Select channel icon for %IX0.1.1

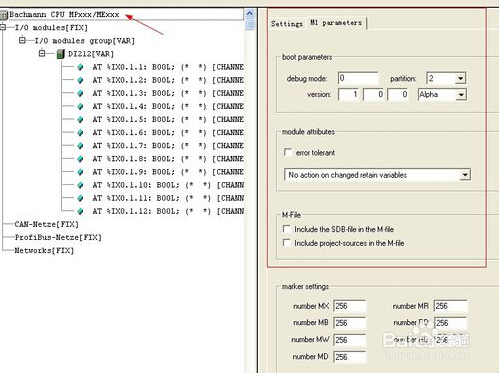pos(80,67)
